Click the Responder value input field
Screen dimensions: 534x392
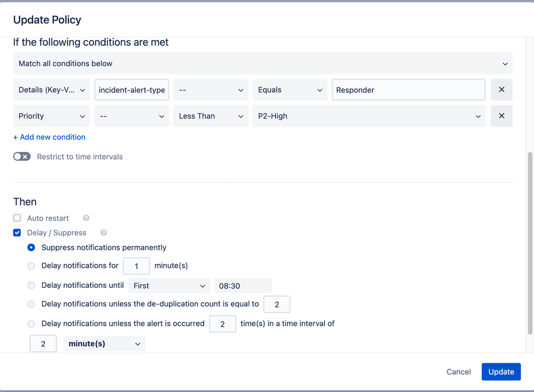[x=408, y=90]
